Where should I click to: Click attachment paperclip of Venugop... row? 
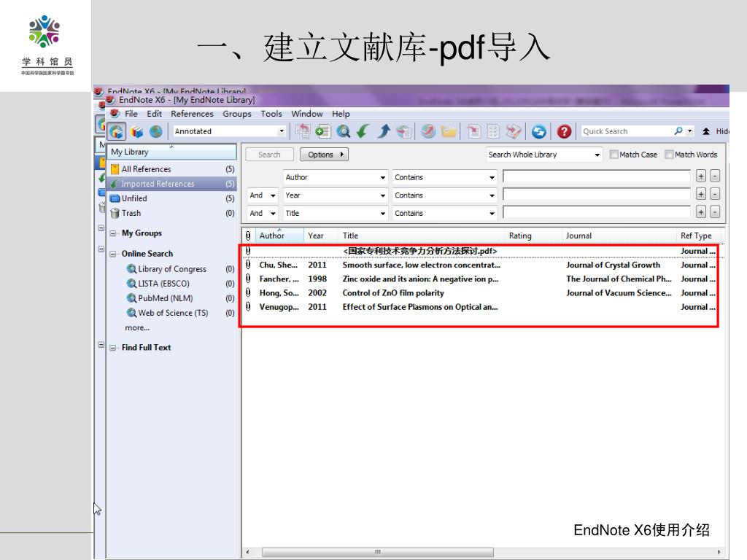248,307
